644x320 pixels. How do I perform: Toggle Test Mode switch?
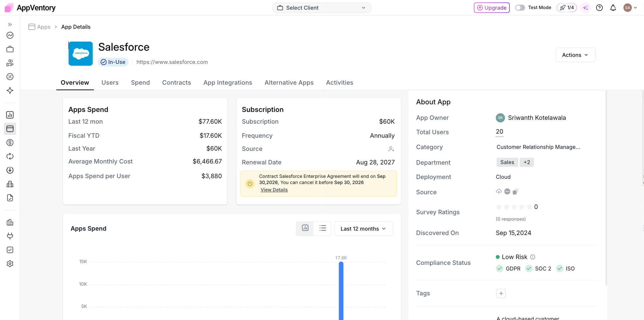[x=520, y=8]
